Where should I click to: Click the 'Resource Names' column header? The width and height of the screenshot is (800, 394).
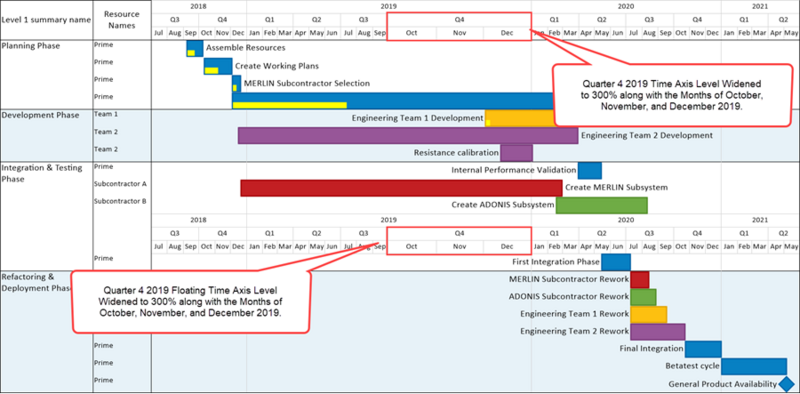tap(122, 20)
